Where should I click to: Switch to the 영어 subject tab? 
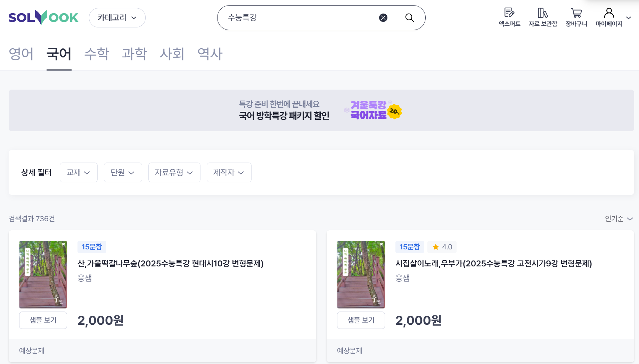(x=21, y=54)
